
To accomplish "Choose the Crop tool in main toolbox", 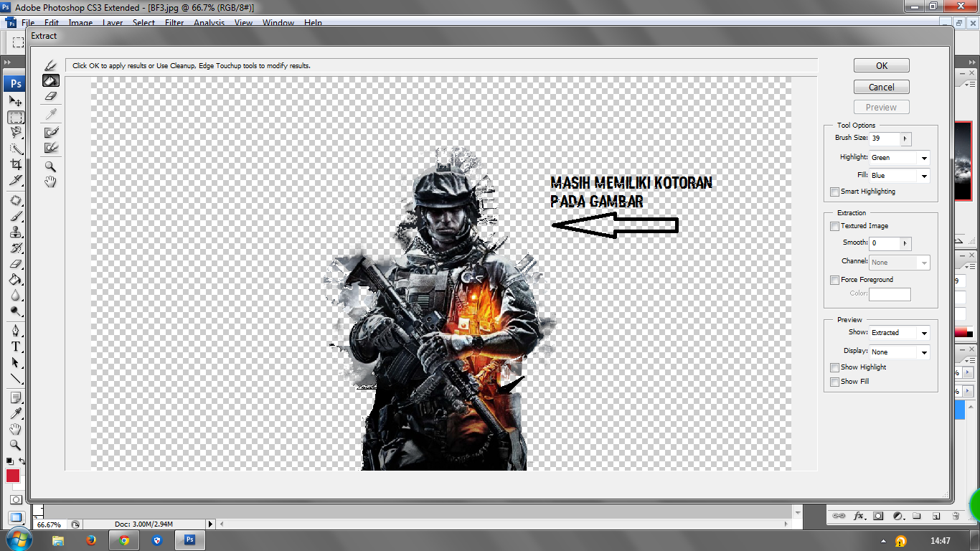I will point(15,164).
